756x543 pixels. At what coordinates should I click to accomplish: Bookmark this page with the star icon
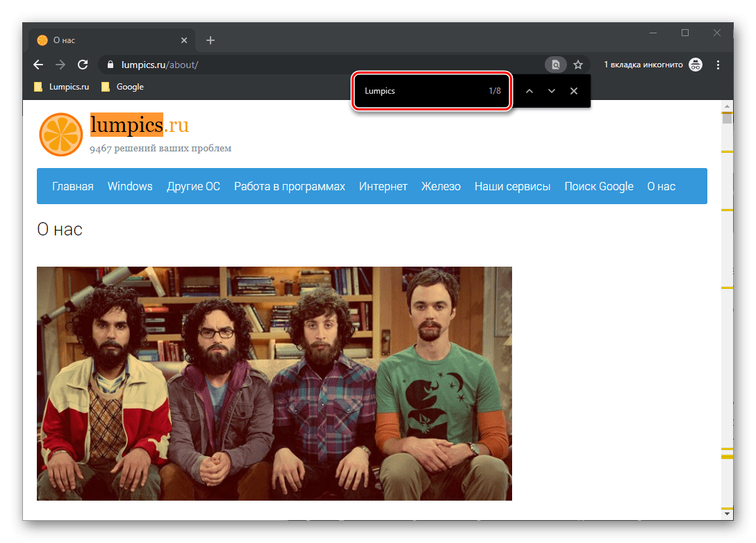coord(578,65)
